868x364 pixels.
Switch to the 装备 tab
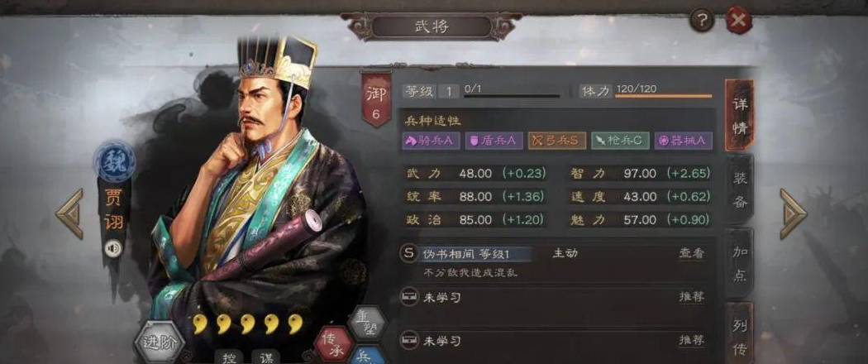pos(740,189)
